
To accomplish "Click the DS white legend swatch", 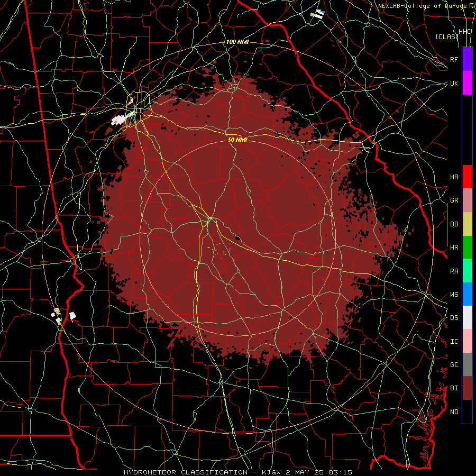I will tap(467, 317).
